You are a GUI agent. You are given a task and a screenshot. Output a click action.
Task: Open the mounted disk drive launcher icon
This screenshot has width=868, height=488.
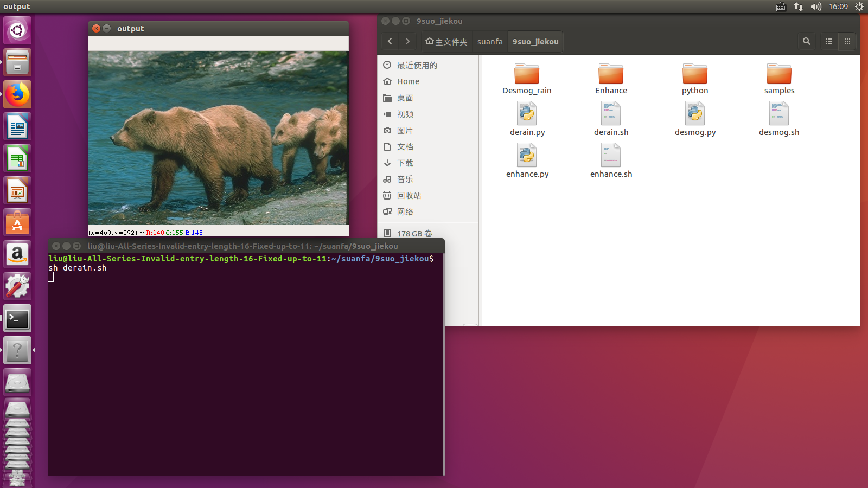(17, 382)
